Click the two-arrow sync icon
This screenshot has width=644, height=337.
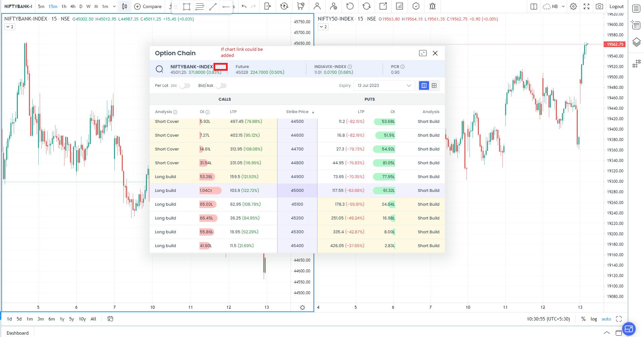point(367,6)
